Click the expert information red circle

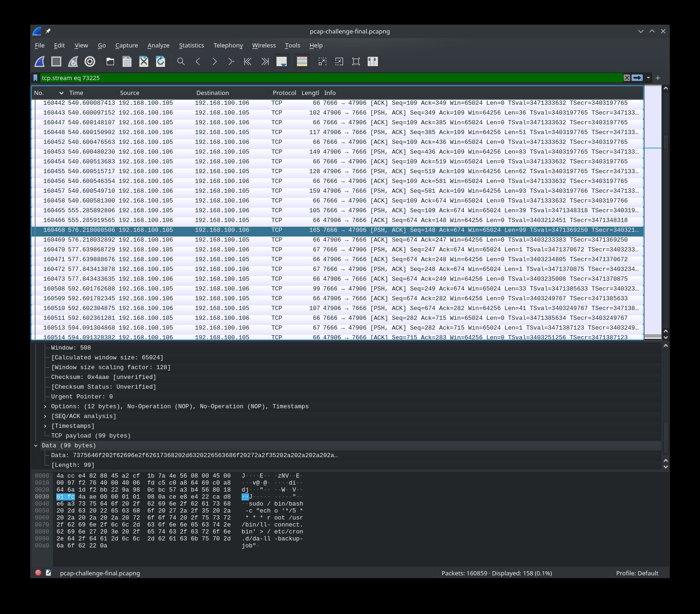coord(38,573)
